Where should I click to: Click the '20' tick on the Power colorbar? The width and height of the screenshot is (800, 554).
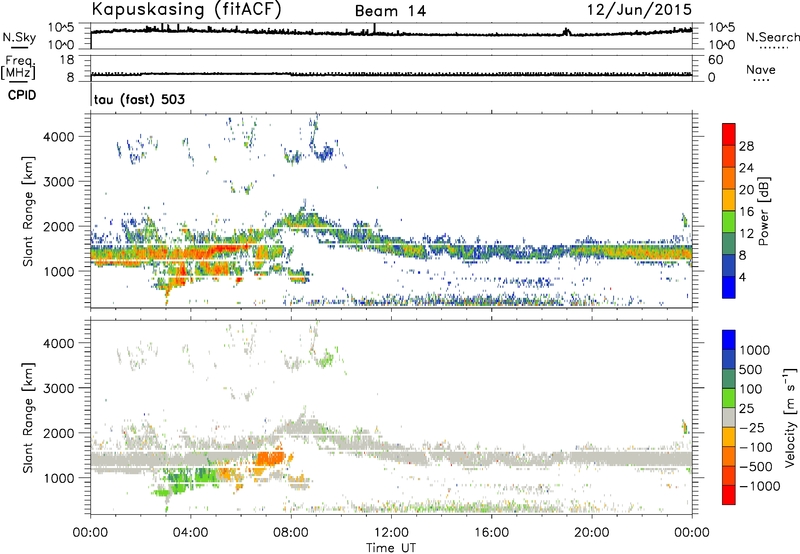click(x=746, y=190)
